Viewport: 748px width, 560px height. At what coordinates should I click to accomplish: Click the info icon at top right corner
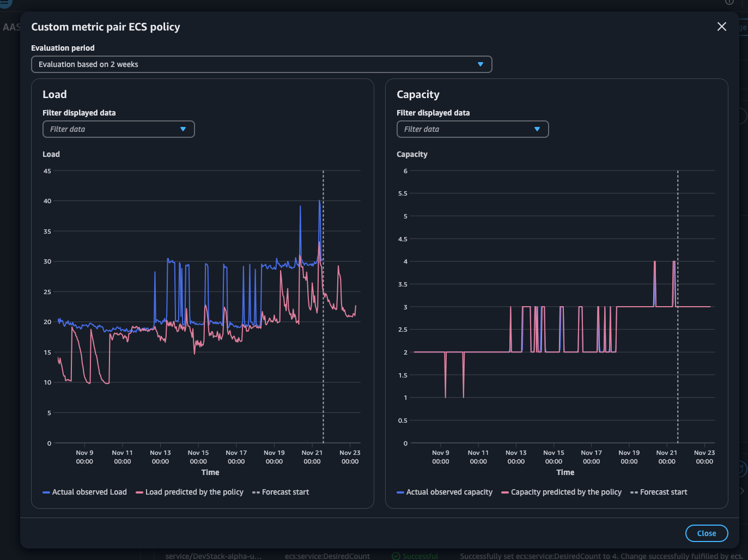click(729, 2)
